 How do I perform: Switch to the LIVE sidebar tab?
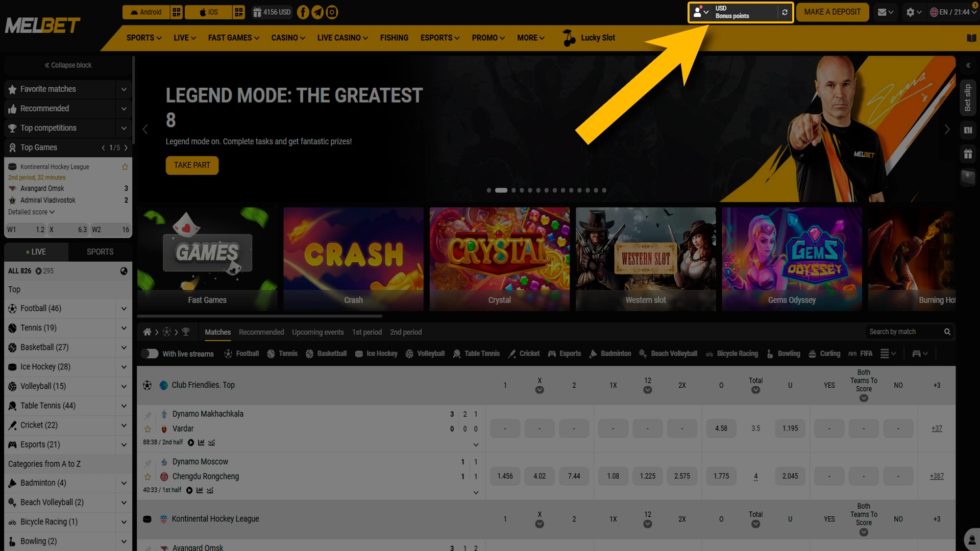[x=36, y=252]
